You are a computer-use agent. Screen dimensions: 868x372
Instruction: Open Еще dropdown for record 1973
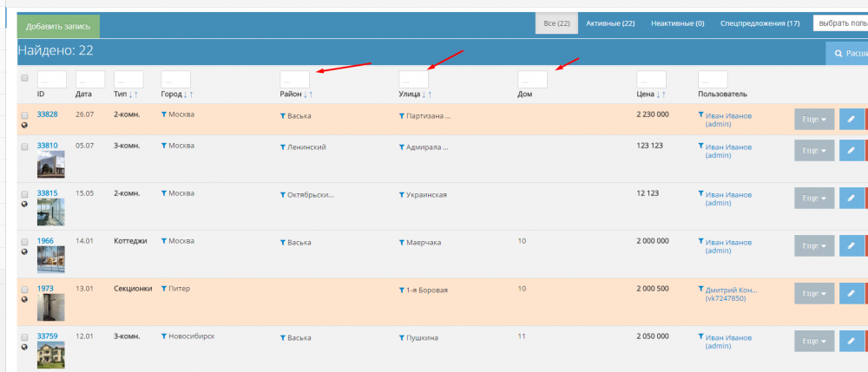coord(814,293)
